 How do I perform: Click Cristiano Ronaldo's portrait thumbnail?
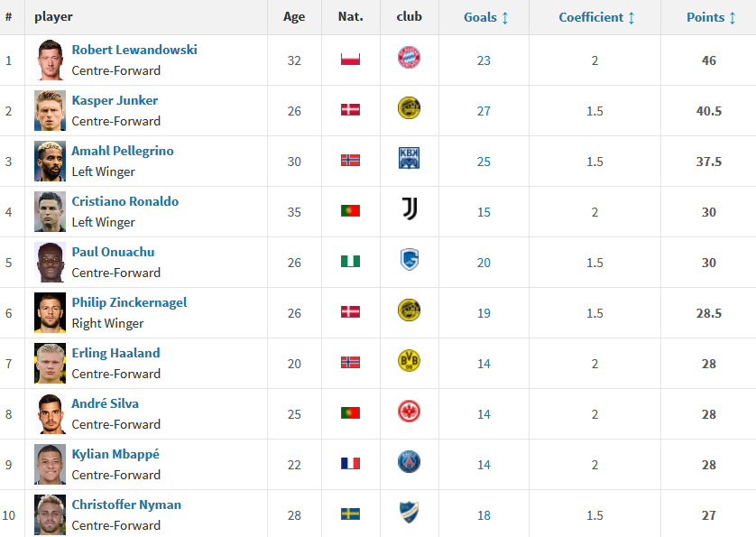[x=51, y=211]
